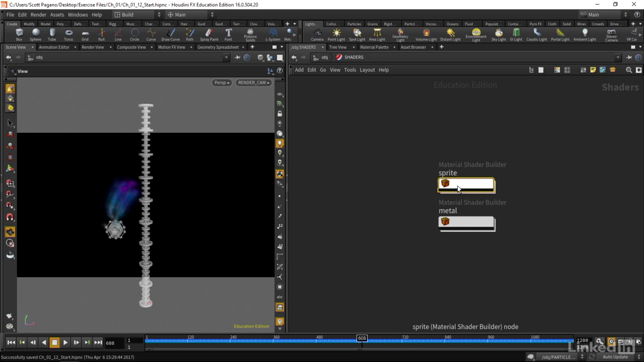Select the Draw Curve tool

point(170,35)
